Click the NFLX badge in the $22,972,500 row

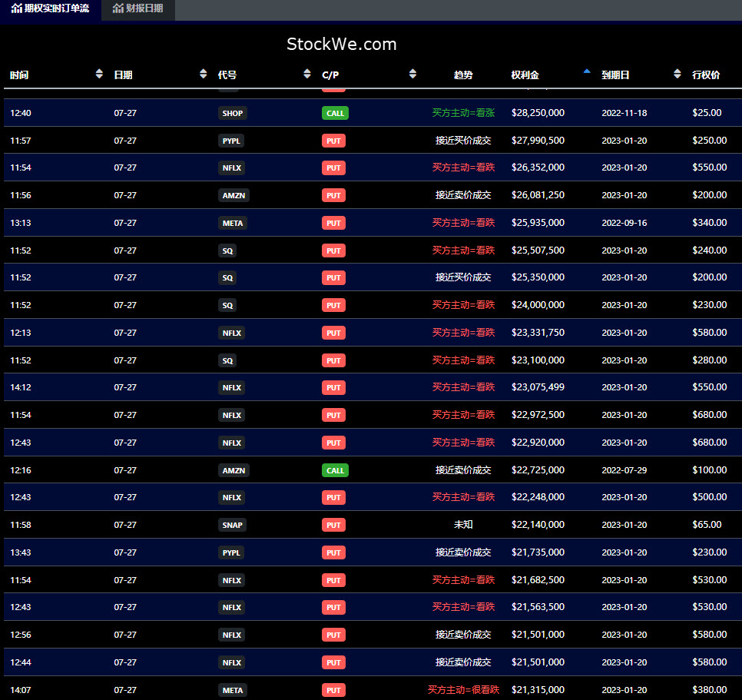click(x=232, y=415)
